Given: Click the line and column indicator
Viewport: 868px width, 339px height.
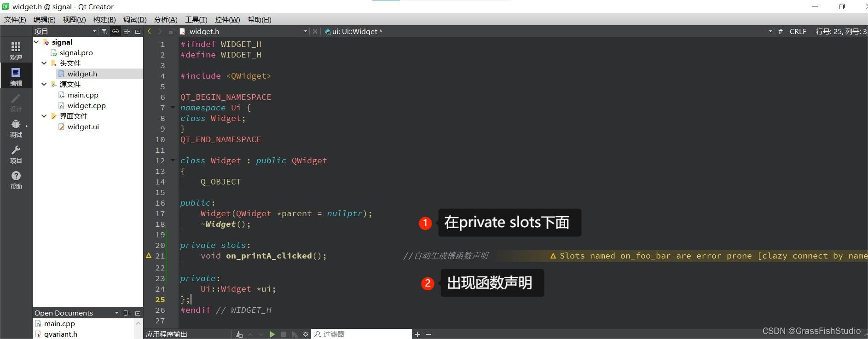Looking at the screenshot, I should (841, 31).
